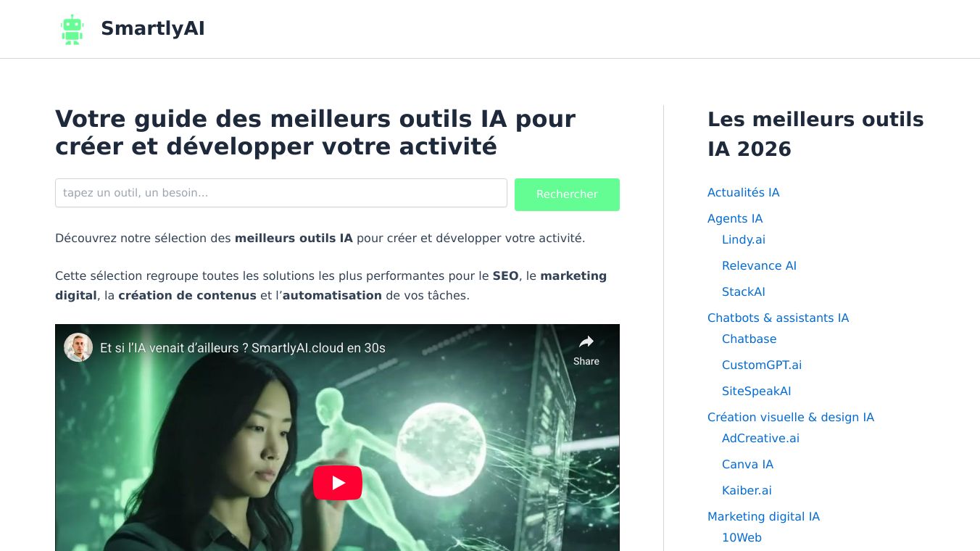Open the Actualités IA link

coord(744,192)
